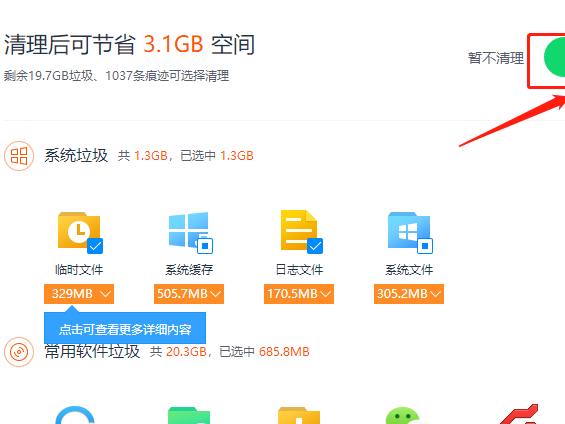Expand the 170.5MB dropdown for 日志文件
The width and height of the screenshot is (565, 424).
click(299, 294)
